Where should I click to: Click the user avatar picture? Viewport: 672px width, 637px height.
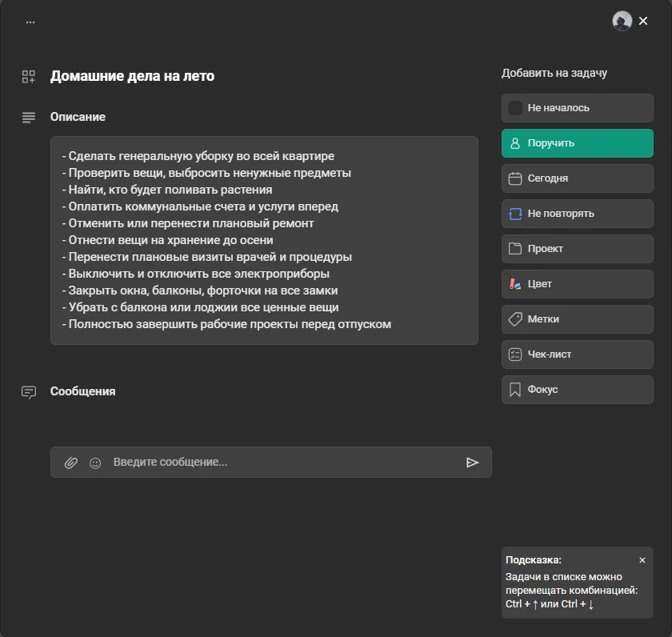(x=622, y=21)
